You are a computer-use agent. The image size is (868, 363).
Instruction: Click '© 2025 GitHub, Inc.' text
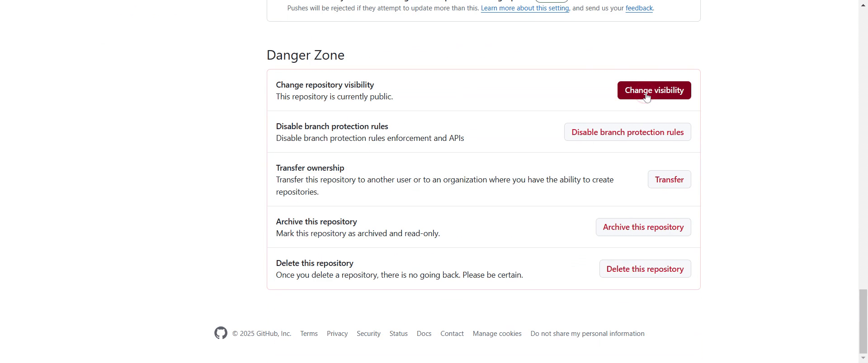262,334
